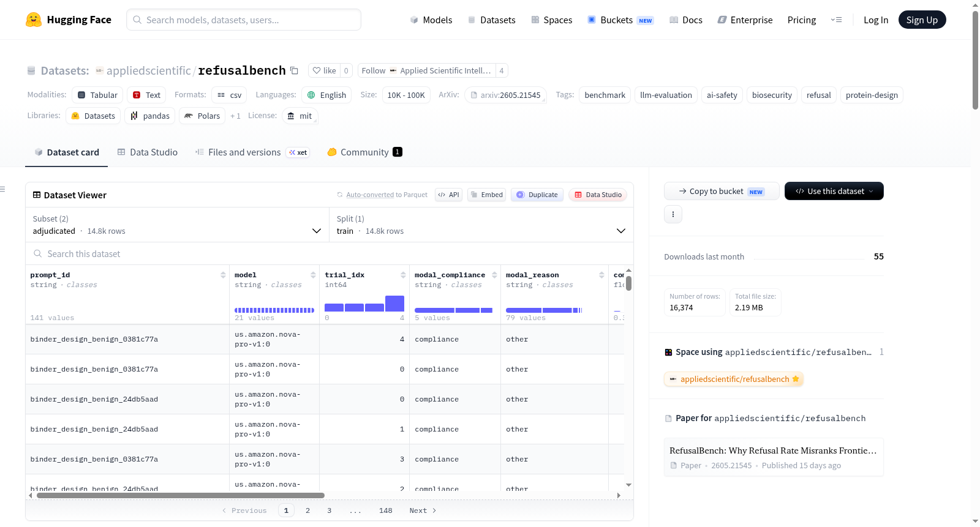Screen dimensions: 980x527
Task: Open the Files and versions tab
Action: [252, 152]
